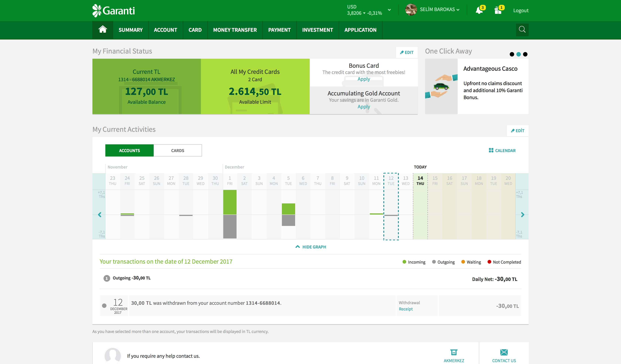621x364 pixels.
Task: Click the Incoming legend item
Action: tap(414, 262)
